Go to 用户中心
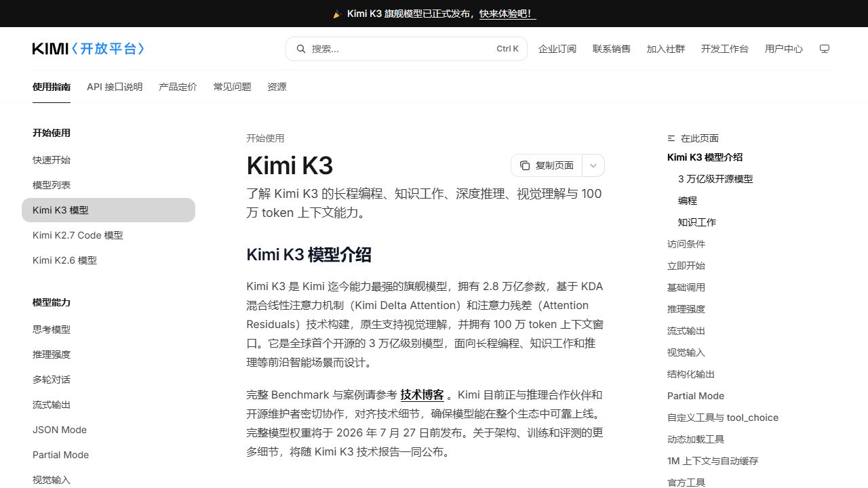Image resolution: width=868 pixels, height=488 pixels. (x=784, y=49)
